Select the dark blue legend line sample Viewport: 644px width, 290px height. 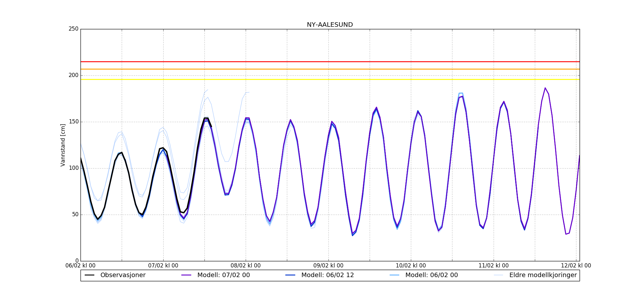point(290,275)
